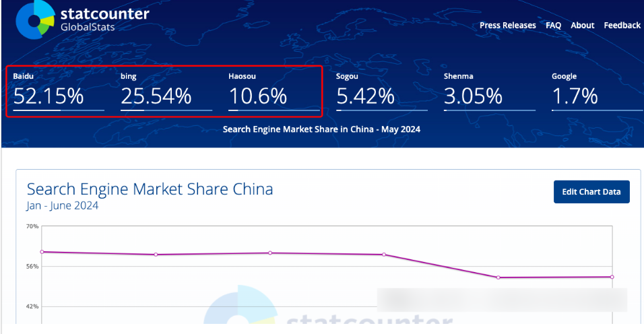Click the last data point on chart line
This screenshot has width=644, height=334.
612,277
